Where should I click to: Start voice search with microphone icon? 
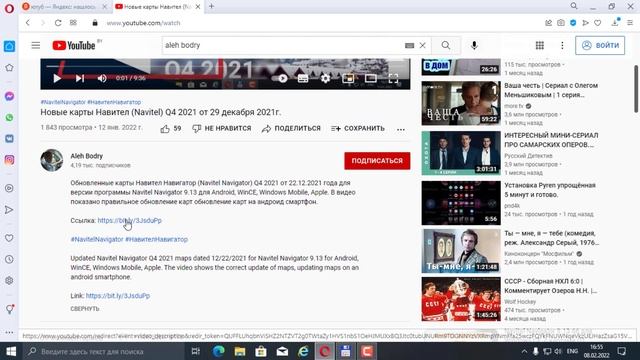(x=474, y=45)
